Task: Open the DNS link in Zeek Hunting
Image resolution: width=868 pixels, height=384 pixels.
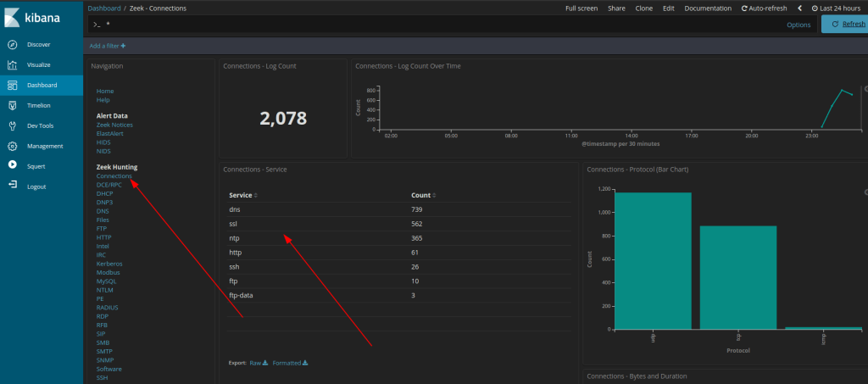Action: click(x=103, y=211)
